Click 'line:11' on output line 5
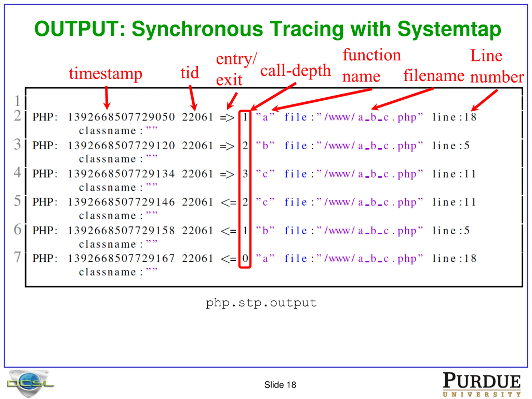This screenshot has height=399, width=532. pyautogui.click(x=454, y=202)
